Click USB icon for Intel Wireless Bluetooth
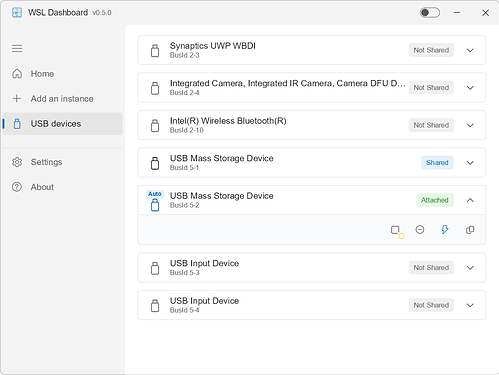This screenshot has width=499, height=375. (155, 125)
